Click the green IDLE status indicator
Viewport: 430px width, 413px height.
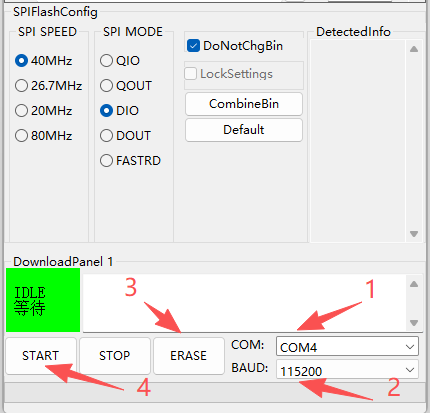click(43, 300)
